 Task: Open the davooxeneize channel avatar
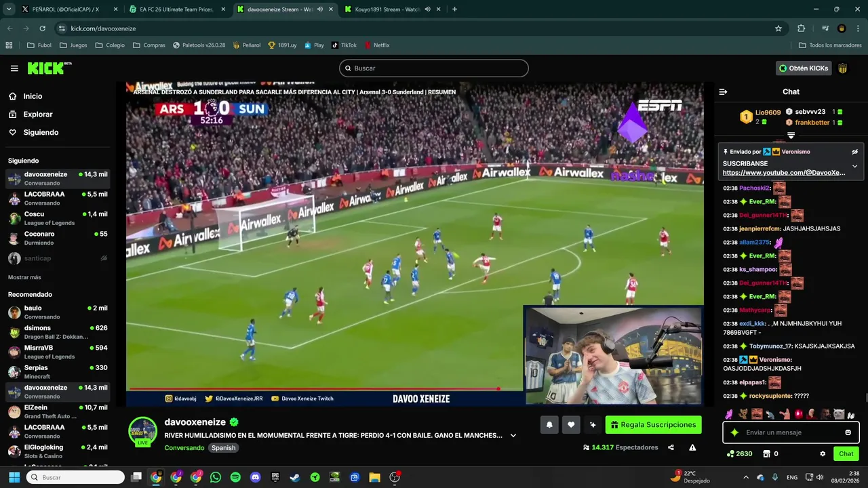pos(143,431)
